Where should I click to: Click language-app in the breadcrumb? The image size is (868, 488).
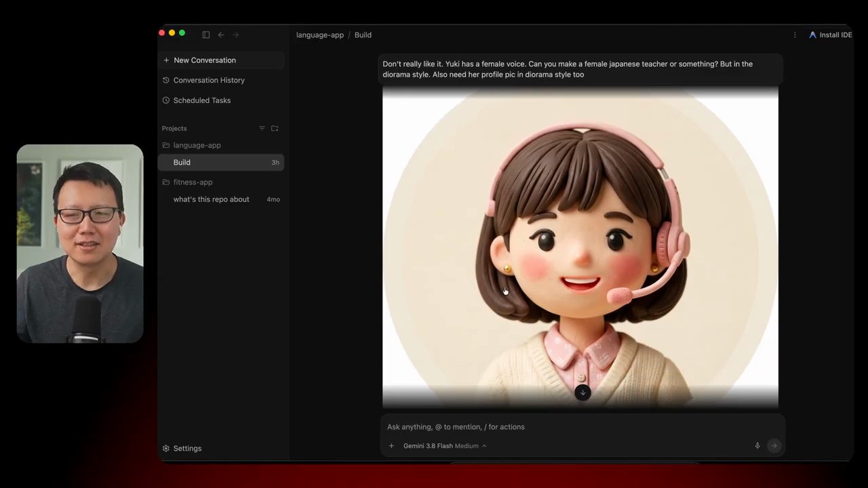coord(320,35)
